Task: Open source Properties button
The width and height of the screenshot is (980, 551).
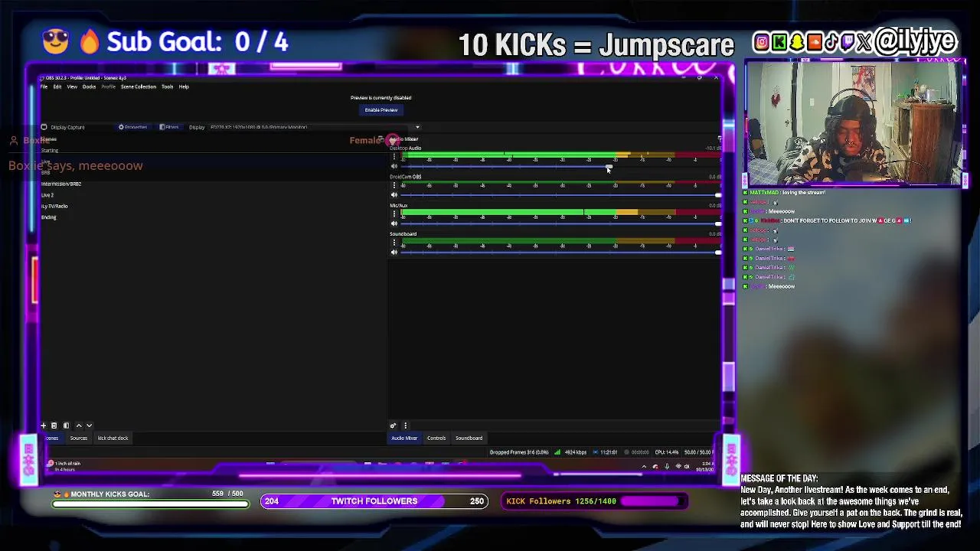Action: pyautogui.click(x=133, y=127)
